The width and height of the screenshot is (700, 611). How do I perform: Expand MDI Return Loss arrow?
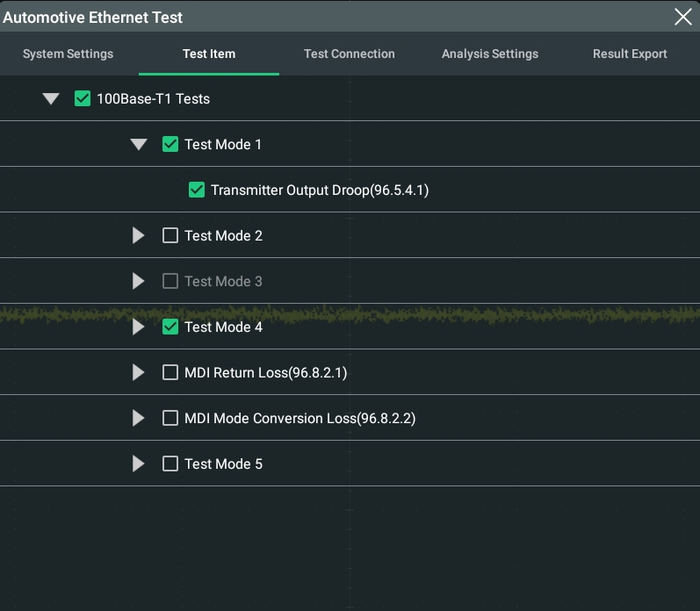pos(139,372)
